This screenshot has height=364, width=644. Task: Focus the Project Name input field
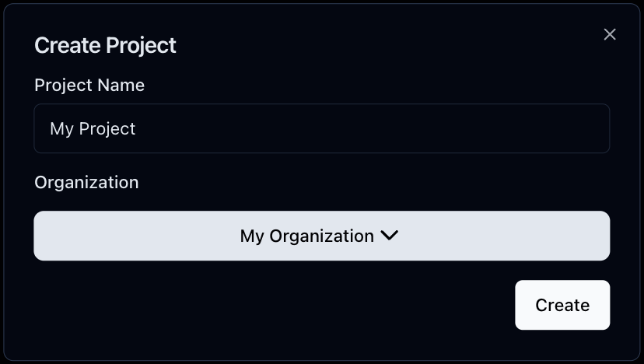pyautogui.click(x=321, y=128)
